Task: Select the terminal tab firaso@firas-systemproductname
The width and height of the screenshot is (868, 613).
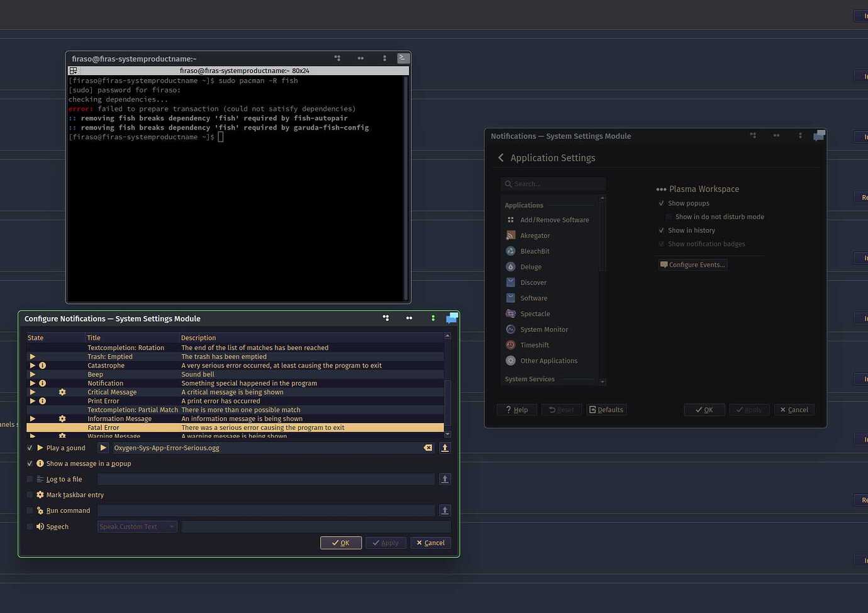Action: tap(244, 70)
